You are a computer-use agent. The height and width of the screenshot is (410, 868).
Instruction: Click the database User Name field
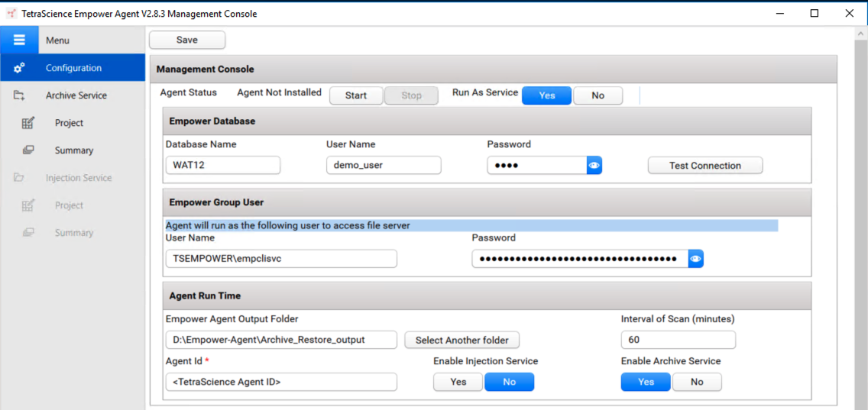pyautogui.click(x=384, y=166)
